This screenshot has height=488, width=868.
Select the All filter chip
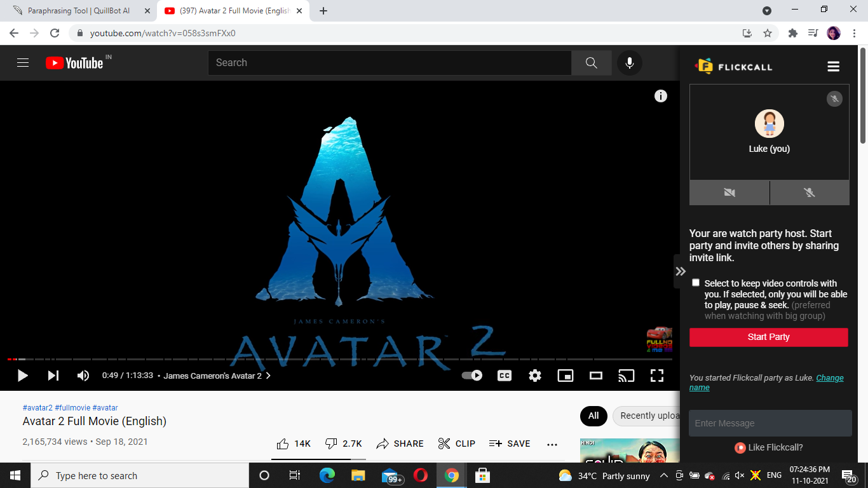tap(593, 416)
